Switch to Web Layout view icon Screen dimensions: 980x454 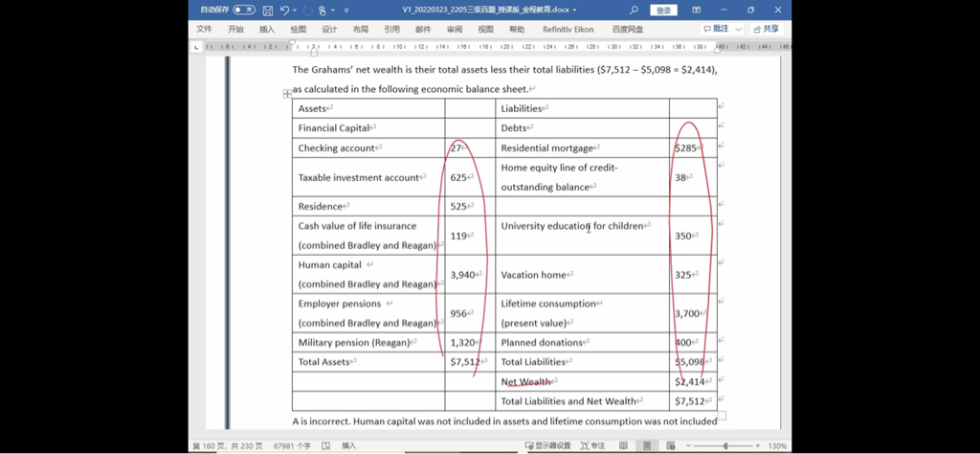tap(671, 446)
